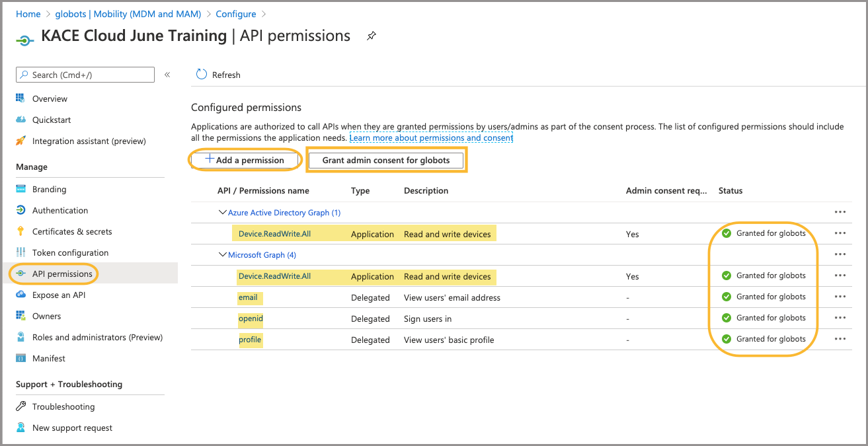
Task: Click the pin icon beside page title
Action: coord(372,36)
